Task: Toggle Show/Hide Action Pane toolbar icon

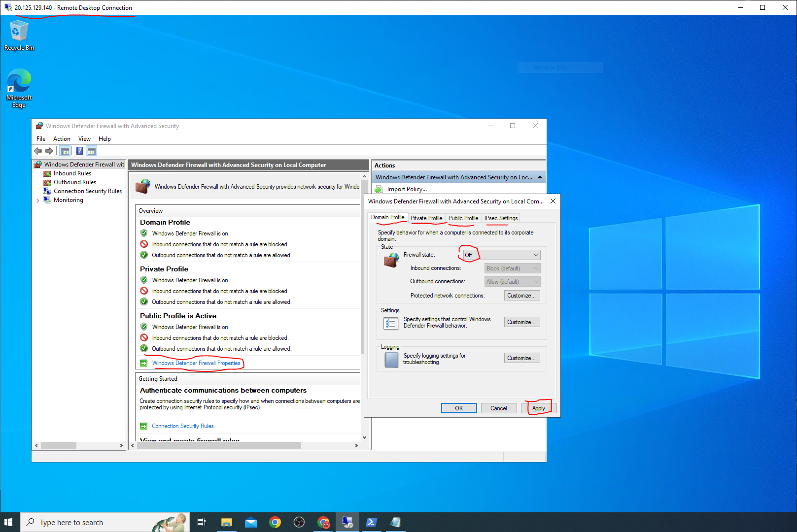Action: tap(92, 151)
